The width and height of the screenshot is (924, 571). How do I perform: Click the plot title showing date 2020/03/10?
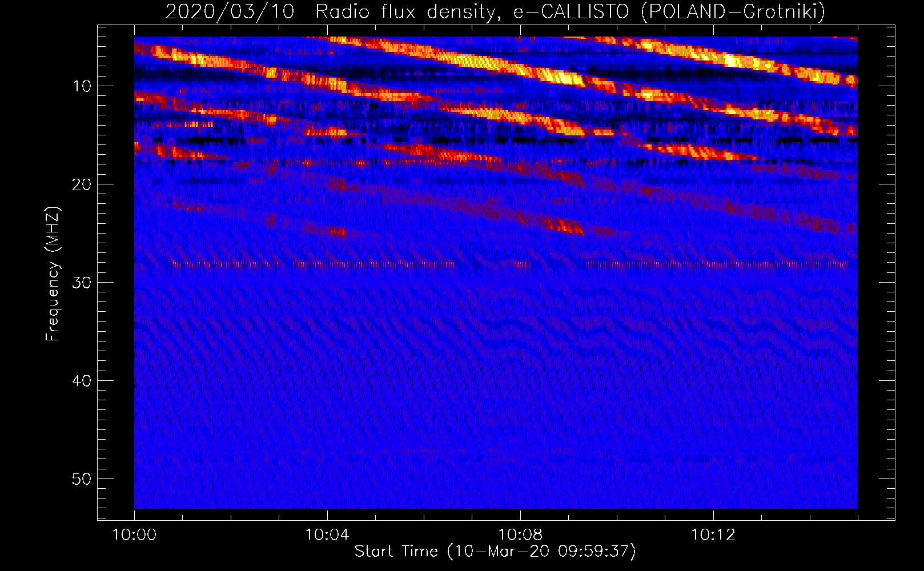point(495,11)
